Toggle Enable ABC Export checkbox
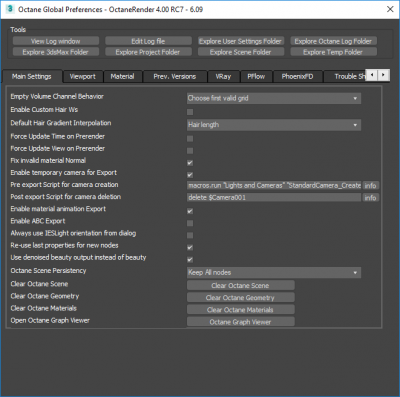Viewport: 400px width, 397px height. pyautogui.click(x=190, y=223)
